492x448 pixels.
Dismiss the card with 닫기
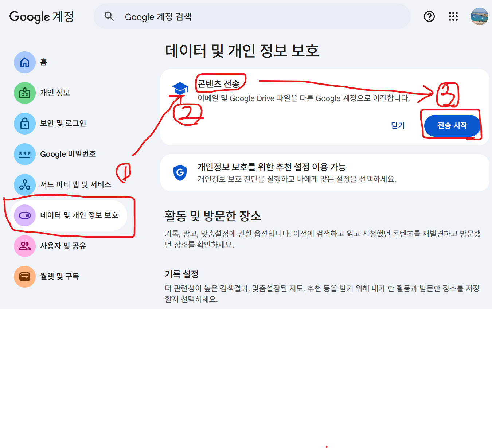pyautogui.click(x=398, y=126)
